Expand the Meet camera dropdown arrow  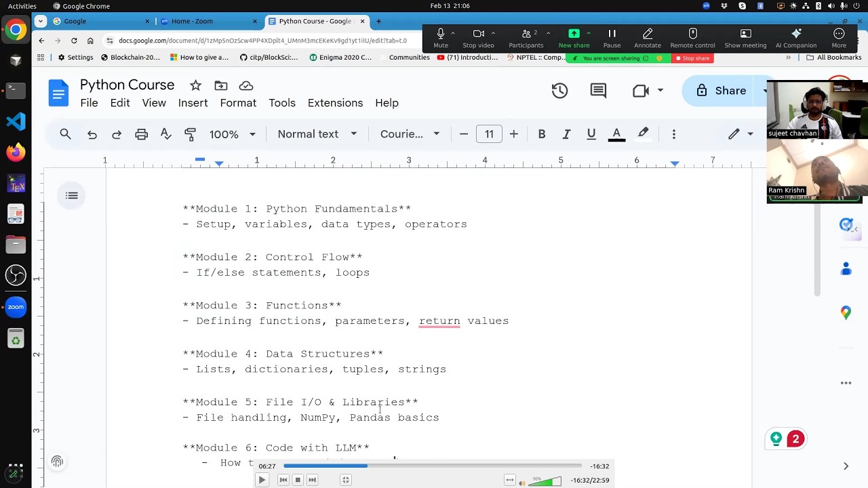pos(660,91)
